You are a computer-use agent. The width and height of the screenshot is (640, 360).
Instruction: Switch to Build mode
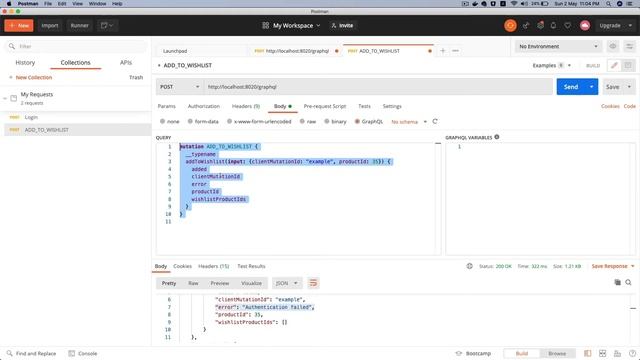tap(522, 353)
